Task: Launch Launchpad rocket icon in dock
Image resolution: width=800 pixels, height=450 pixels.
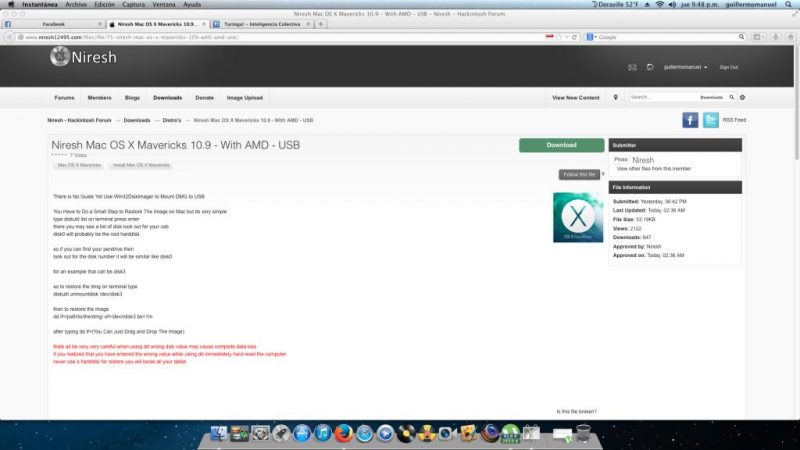Action: click(281, 433)
